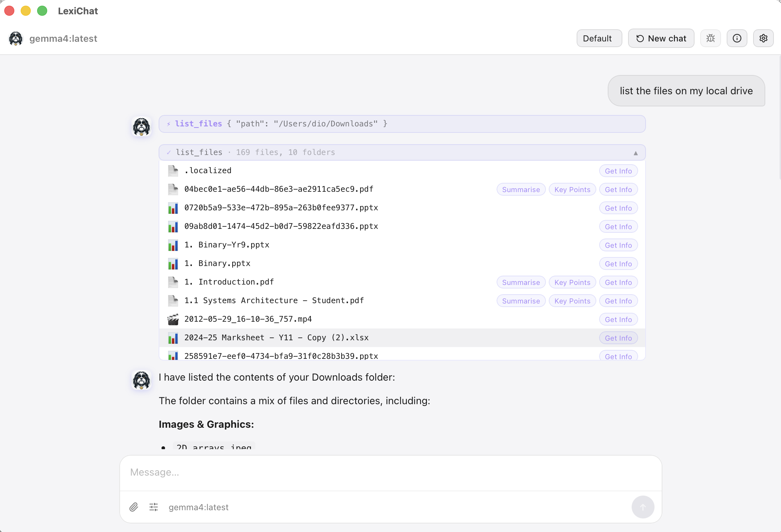
Task: Expand the list_files tool call block
Action: coord(402,124)
